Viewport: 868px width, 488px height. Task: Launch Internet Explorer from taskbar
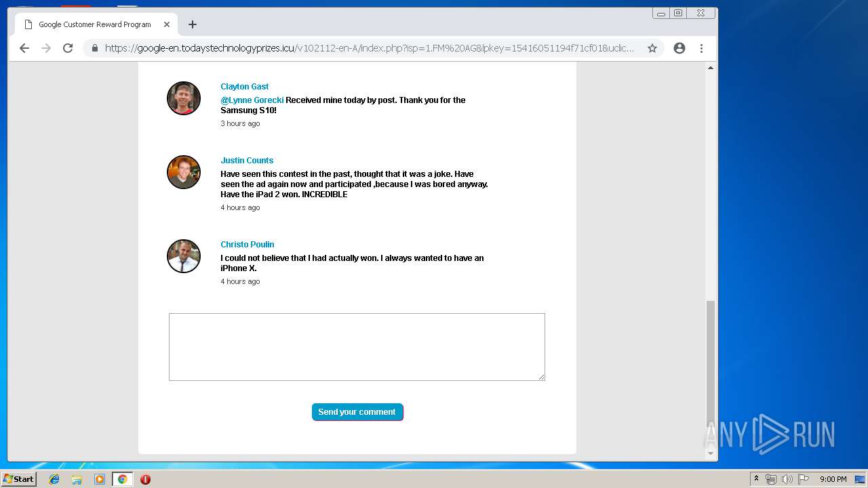54,479
